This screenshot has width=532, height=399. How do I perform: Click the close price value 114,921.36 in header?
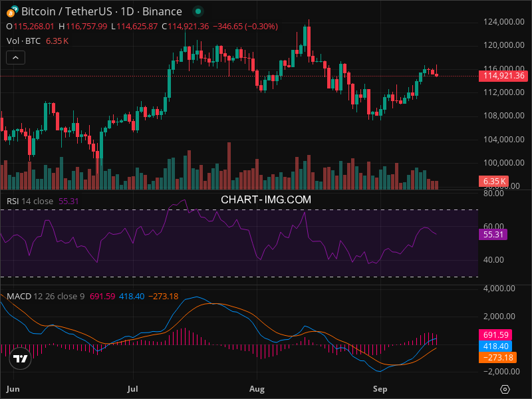[188, 27]
